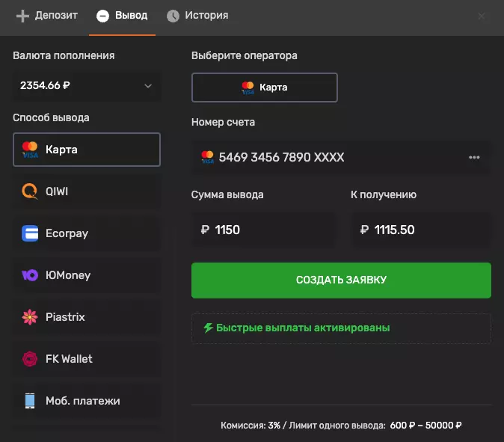
Task: Open the История tab
Action: [x=197, y=16]
